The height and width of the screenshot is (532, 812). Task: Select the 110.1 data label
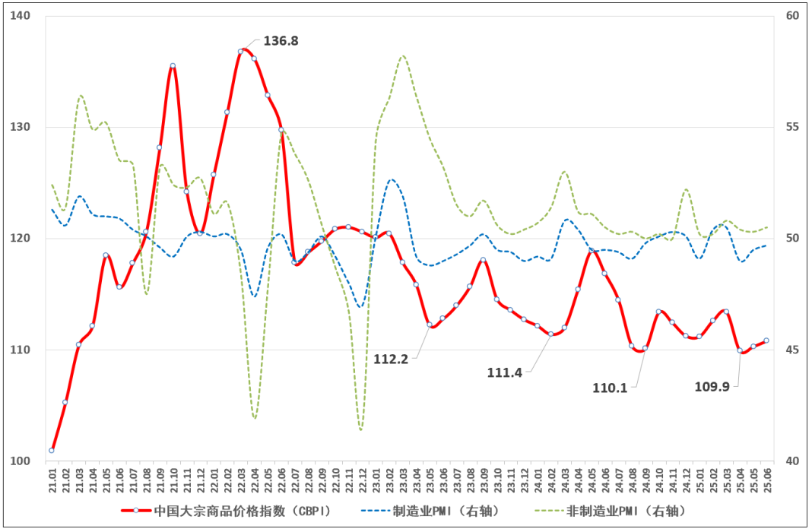point(610,388)
